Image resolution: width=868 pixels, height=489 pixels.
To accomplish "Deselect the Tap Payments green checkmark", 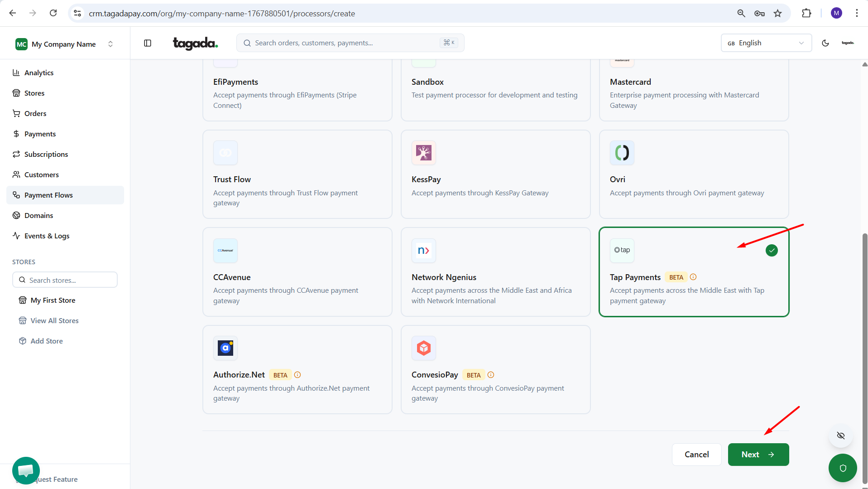I will pyautogui.click(x=771, y=251).
